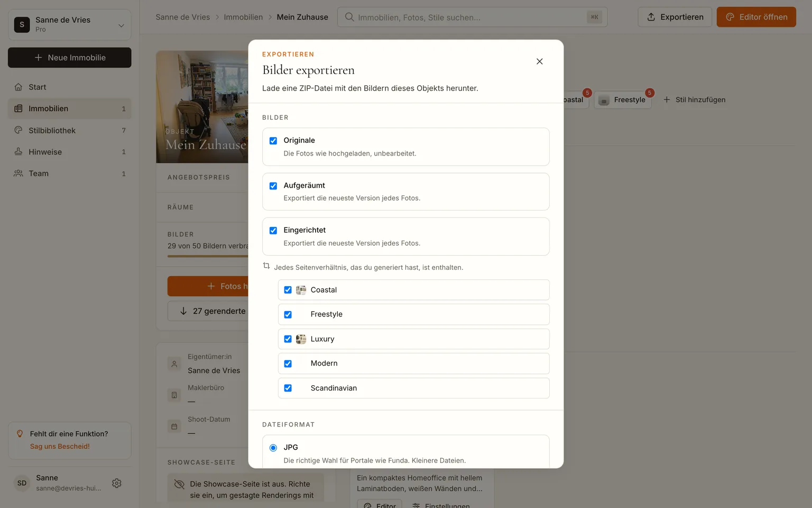
Task: Click the Mein Zuhause property photo
Action: (x=202, y=107)
